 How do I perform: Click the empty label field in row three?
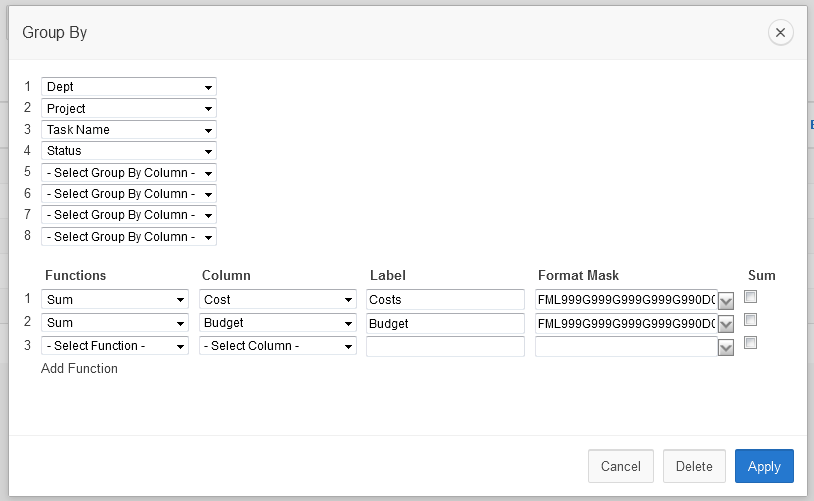click(x=445, y=346)
